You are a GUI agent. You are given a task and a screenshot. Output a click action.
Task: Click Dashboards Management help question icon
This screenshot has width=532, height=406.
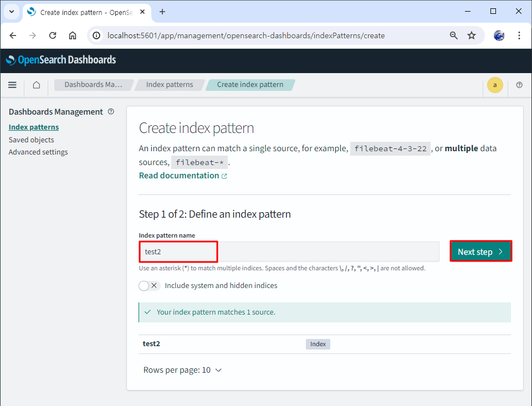click(111, 111)
